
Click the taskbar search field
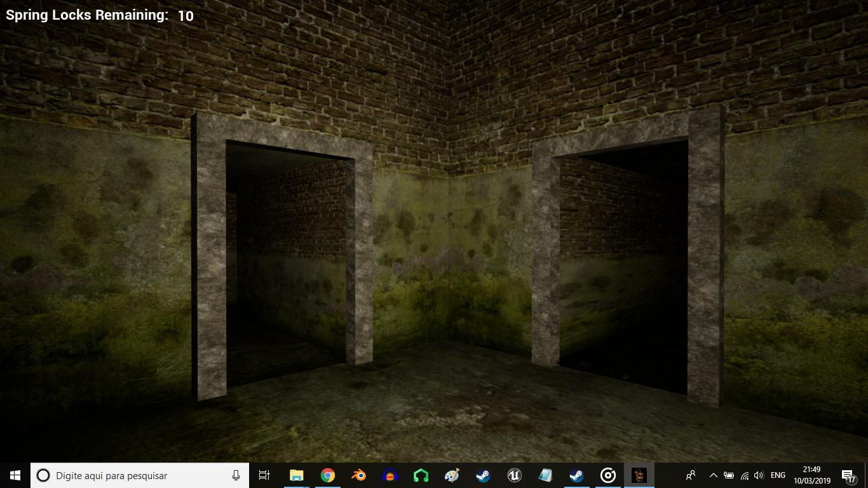[x=140, y=475]
